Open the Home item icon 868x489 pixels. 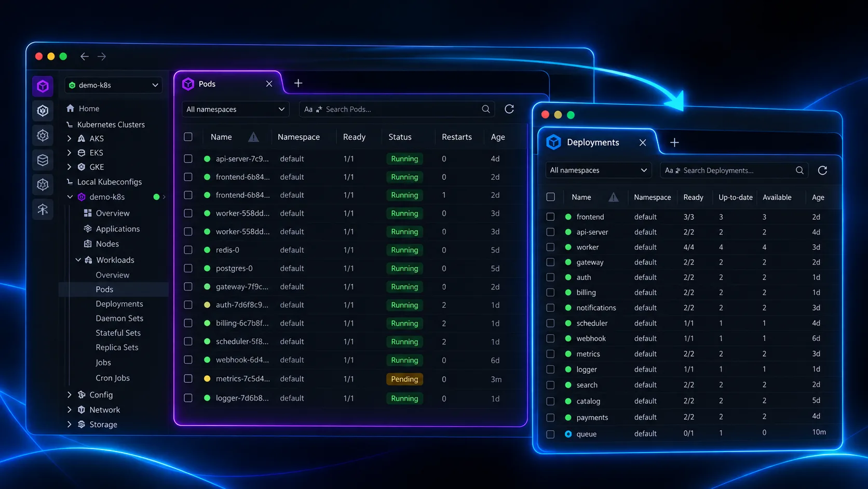[x=70, y=108]
